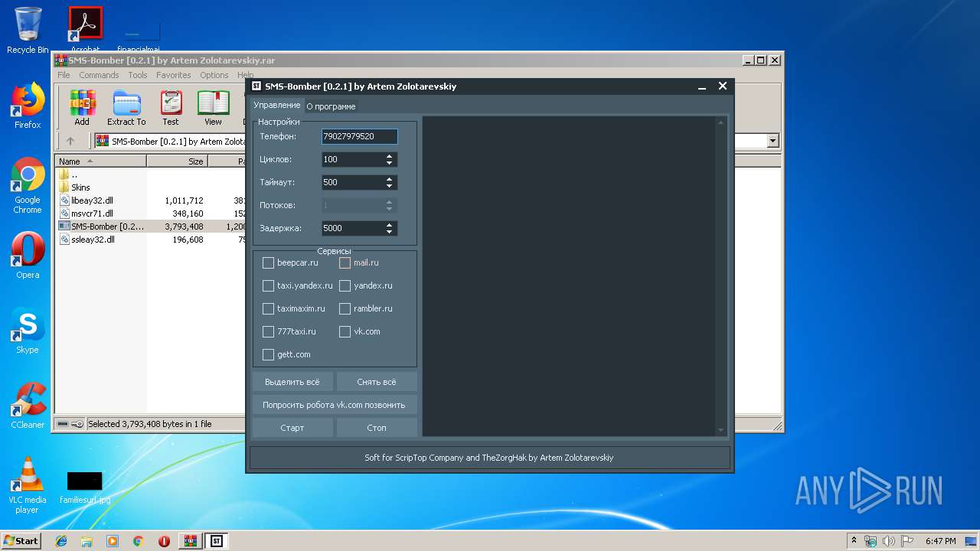Select the VLC media player desktop icon

click(28, 485)
